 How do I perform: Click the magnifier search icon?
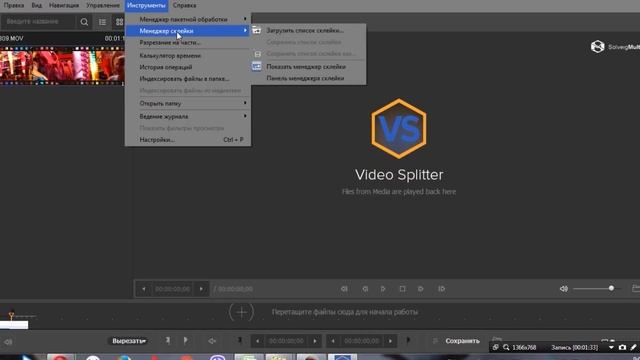click(x=84, y=22)
